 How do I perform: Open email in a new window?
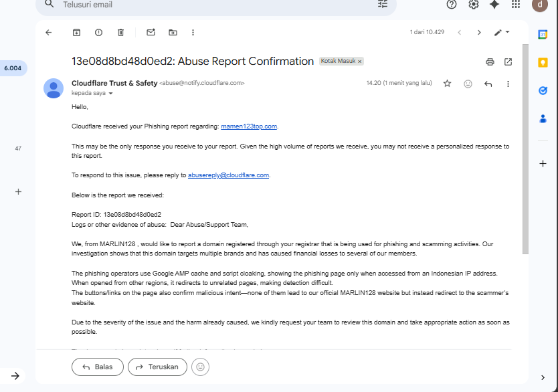click(508, 62)
